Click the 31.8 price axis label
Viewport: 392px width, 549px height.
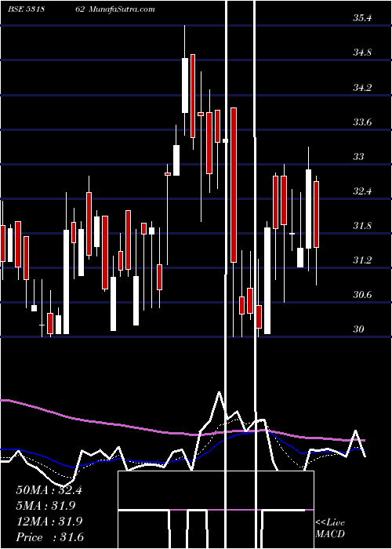tap(362, 226)
